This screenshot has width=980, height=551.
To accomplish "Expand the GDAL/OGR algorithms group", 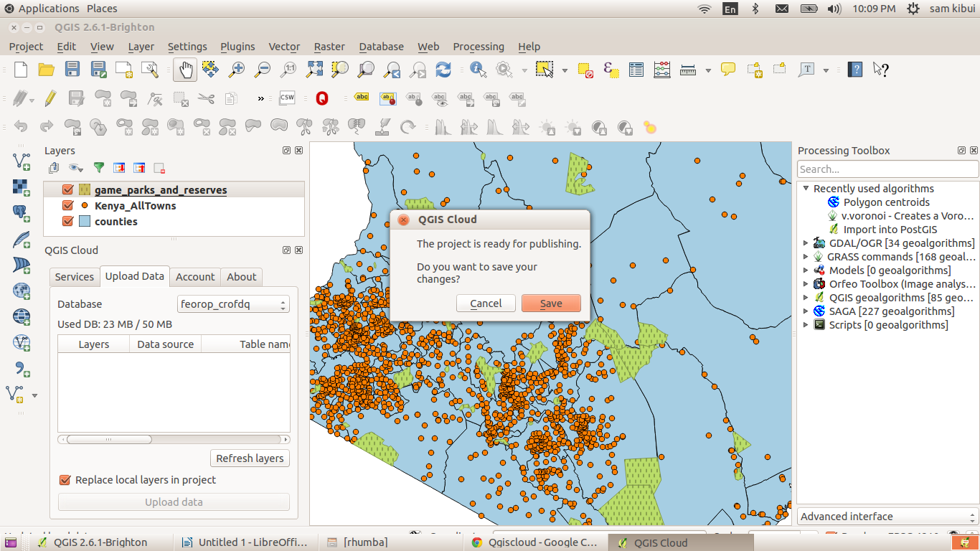I will click(806, 243).
